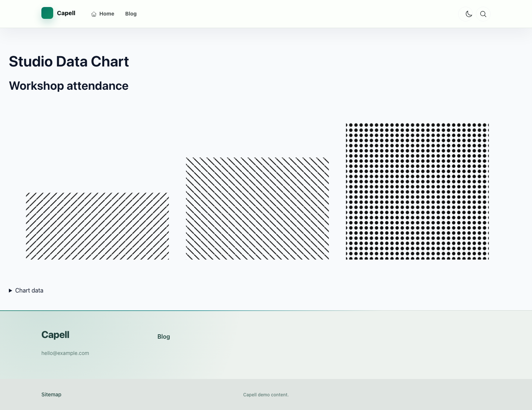The width and height of the screenshot is (532, 410).
Task: Open search with the magnifier icon
Action: (x=483, y=14)
